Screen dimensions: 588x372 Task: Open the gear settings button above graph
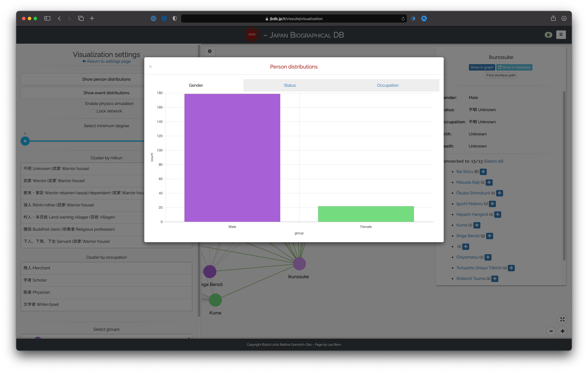210,51
